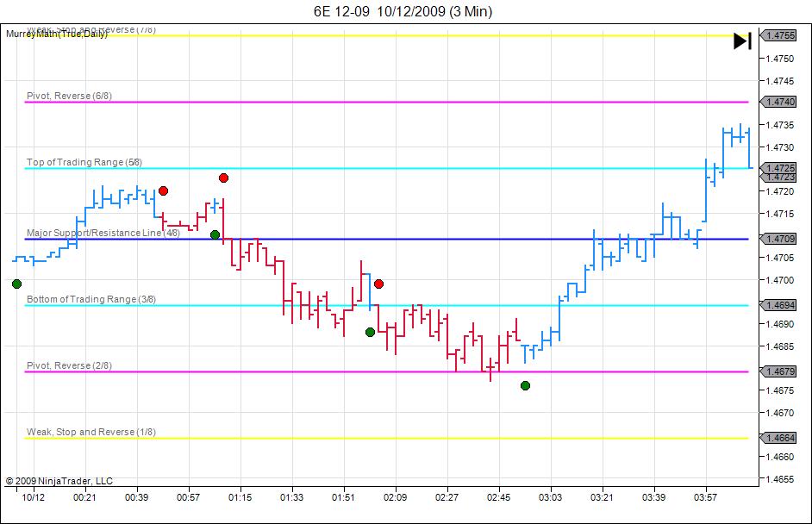Click the 01:51 time axis label
This screenshot has height=524, width=812.
[x=343, y=497]
